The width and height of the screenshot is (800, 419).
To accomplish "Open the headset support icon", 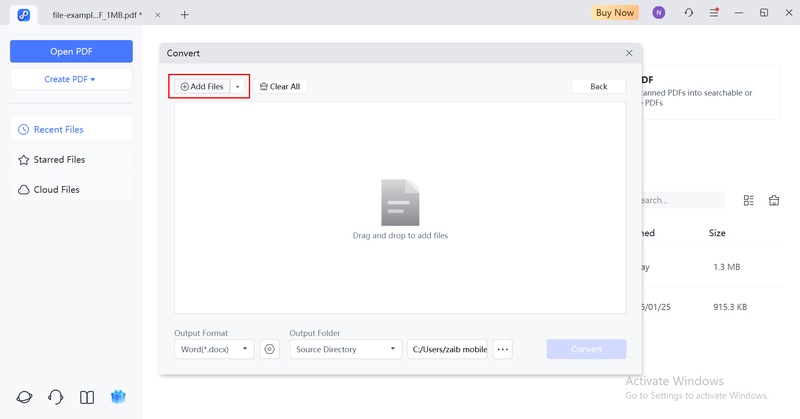I will tap(56, 397).
